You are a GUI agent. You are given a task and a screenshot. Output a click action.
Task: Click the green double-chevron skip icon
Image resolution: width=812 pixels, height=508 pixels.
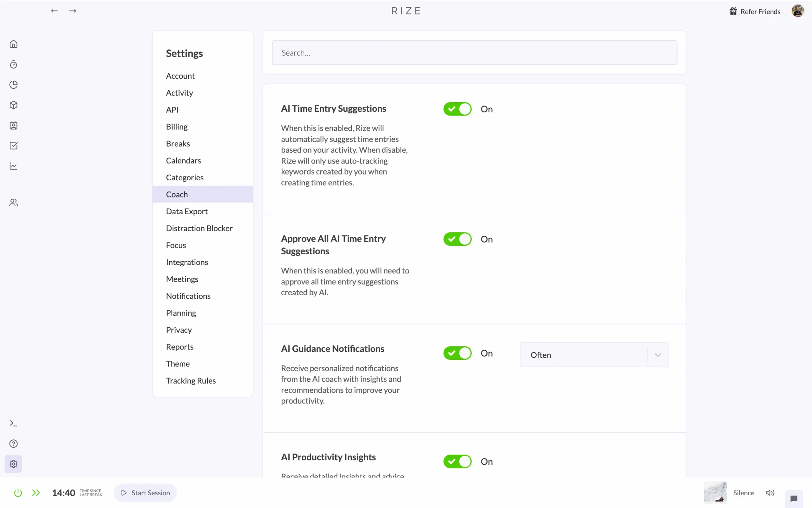coord(36,492)
